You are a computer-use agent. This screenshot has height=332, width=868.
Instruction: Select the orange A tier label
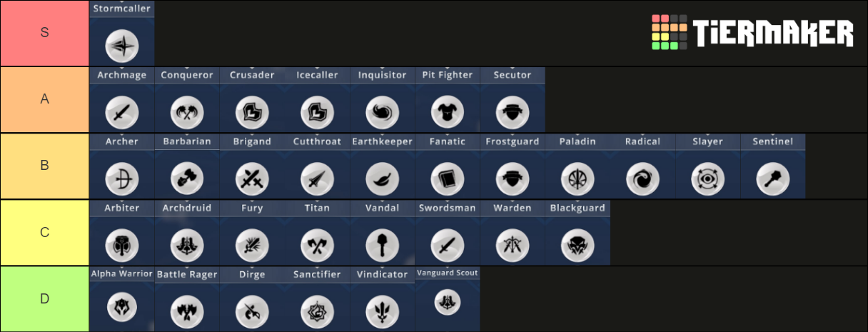(45, 99)
